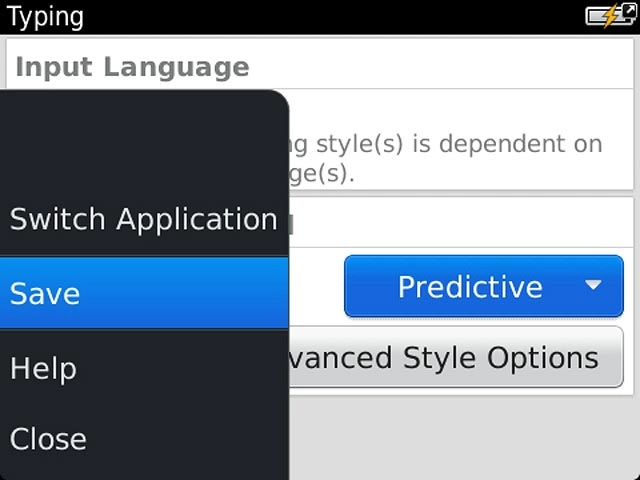Open Help from the menu

click(x=43, y=368)
